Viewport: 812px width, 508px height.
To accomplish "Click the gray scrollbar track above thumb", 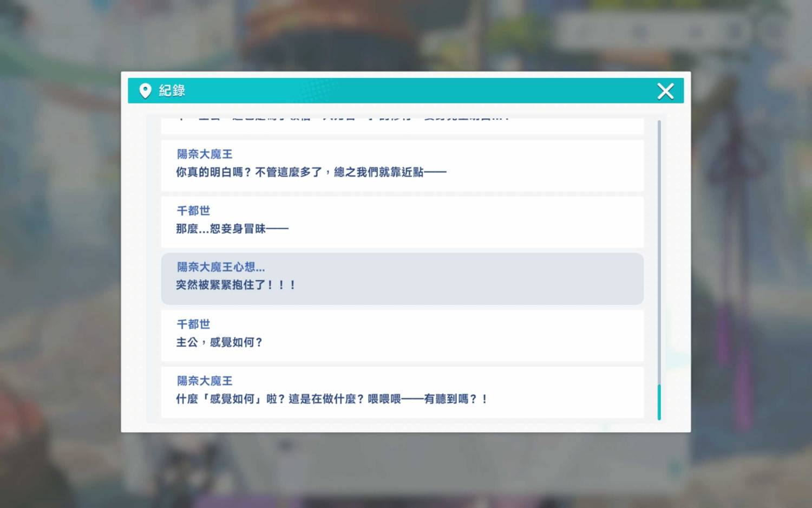I will (659, 244).
